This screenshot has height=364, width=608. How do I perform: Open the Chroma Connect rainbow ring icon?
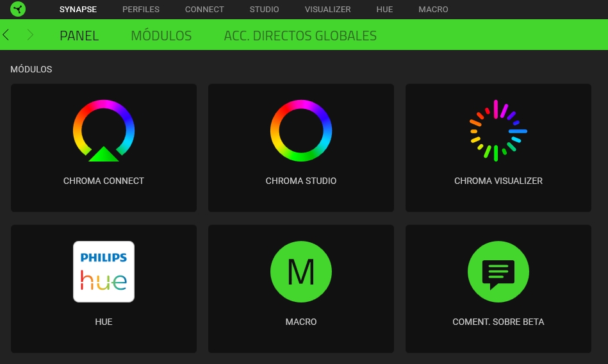[x=104, y=131]
